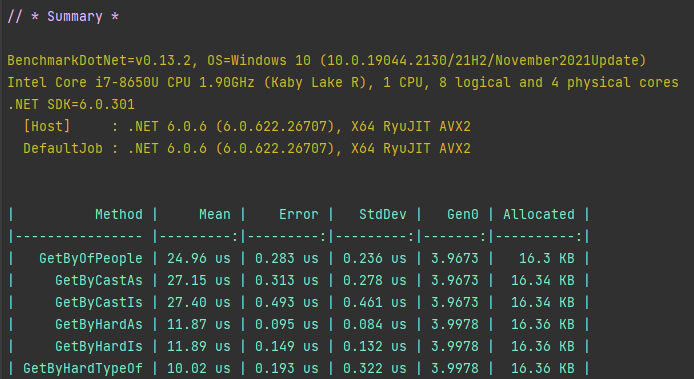Click the StdDev value '0.132 us'
The height and width of the screenshot is (379, 694).
375,346
